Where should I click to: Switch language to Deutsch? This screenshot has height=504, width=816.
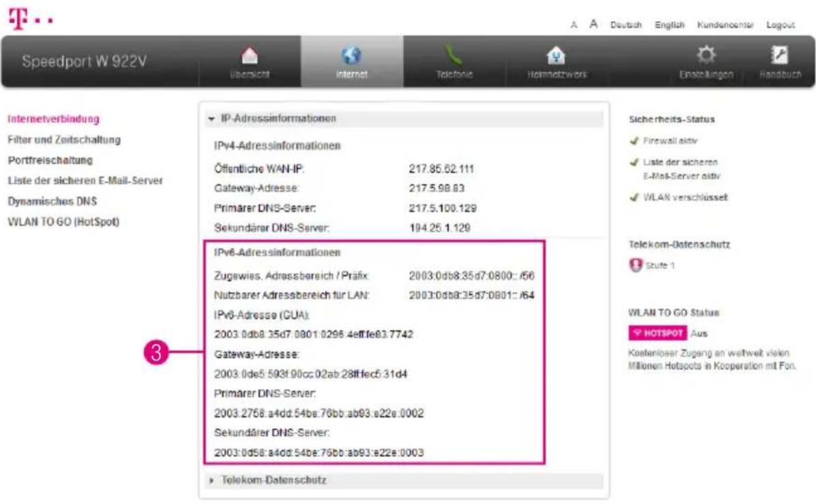click(625, 25)
